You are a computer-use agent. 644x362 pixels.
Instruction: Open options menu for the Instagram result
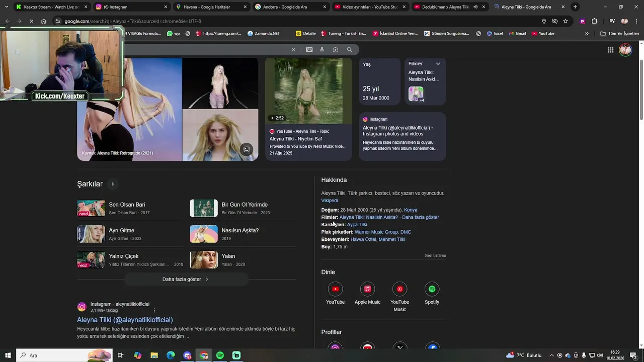154,310
